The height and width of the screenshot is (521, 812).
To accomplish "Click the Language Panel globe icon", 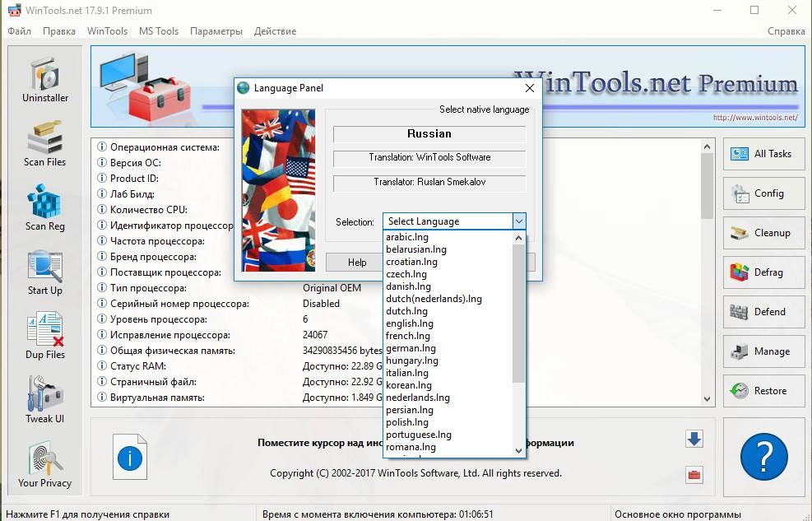I will coord(244,88).
